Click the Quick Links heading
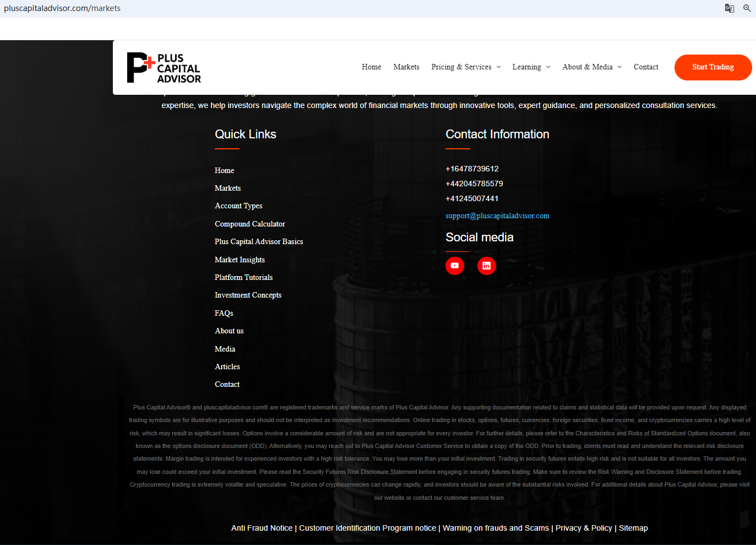 [246, 134]
